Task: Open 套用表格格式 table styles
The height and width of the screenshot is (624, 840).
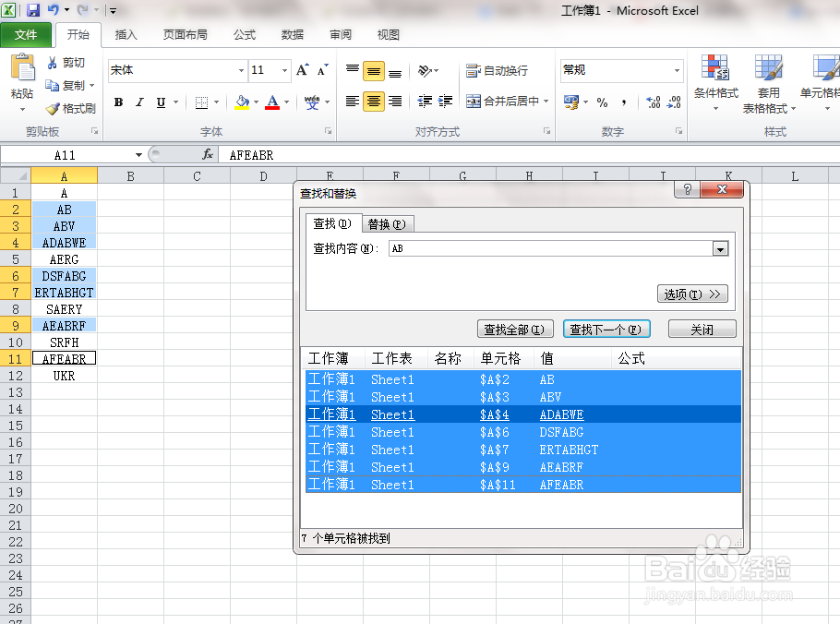Action: pyautogui.click(x=769, y=84)
